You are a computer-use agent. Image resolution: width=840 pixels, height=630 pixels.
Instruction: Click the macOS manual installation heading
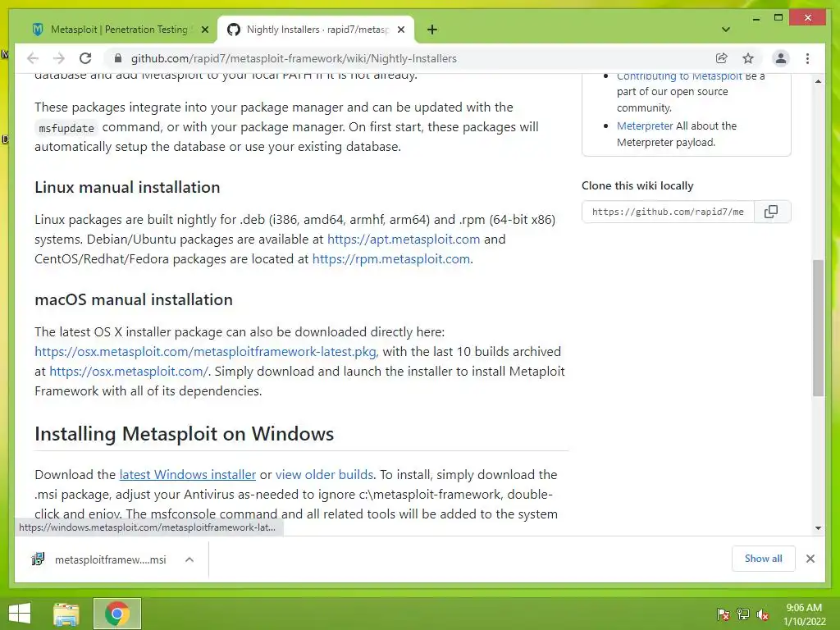134,299
